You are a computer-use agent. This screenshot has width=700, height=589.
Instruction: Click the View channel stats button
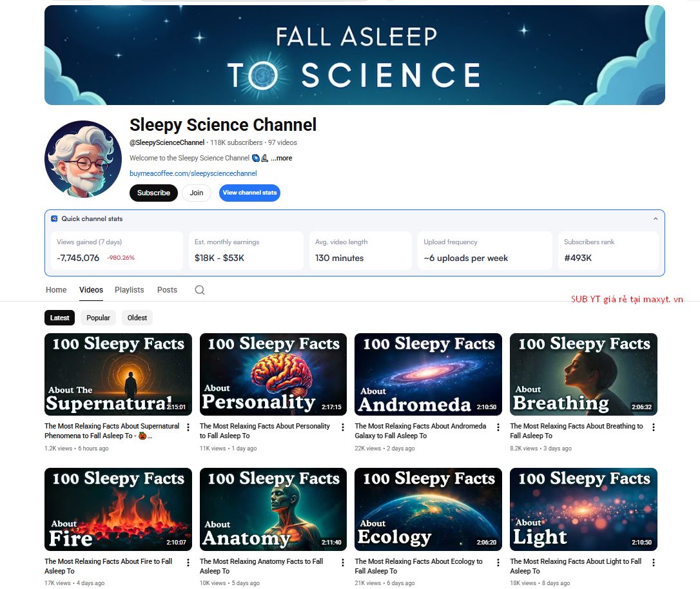point(249,193)
